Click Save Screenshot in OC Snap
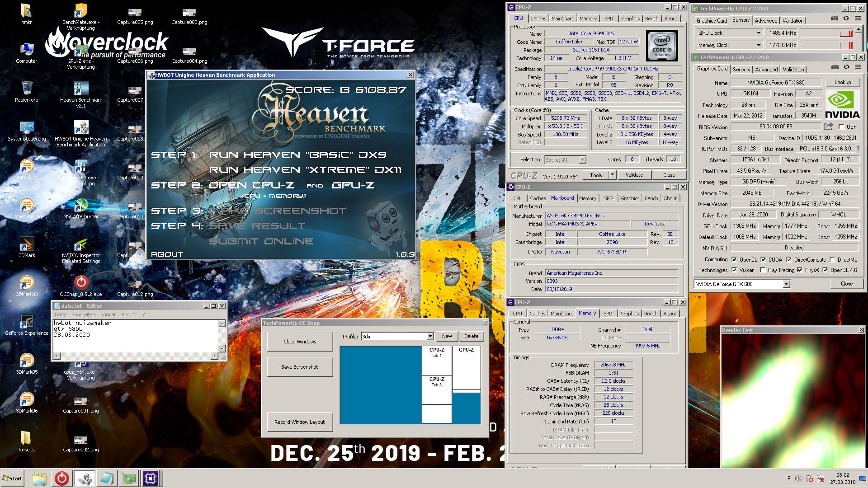The height and width of the screenshot is (488, 868). tap(300, 367)
